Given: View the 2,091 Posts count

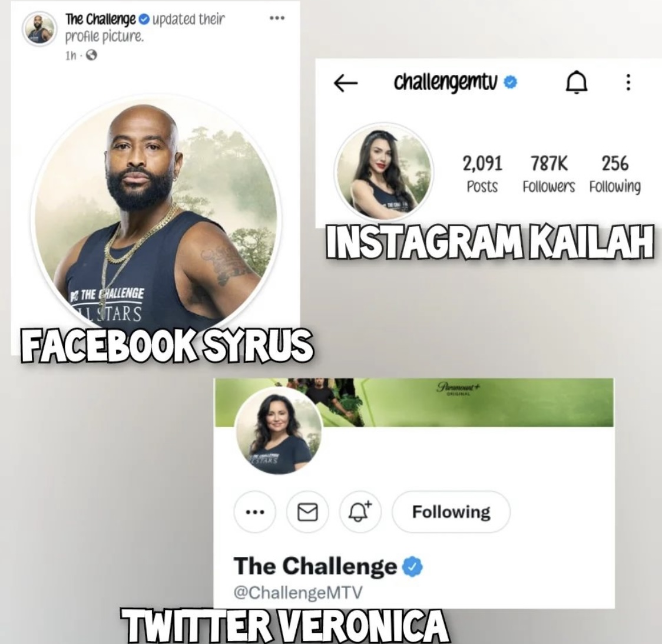Looking at the screenshot, I should (482, 174).
